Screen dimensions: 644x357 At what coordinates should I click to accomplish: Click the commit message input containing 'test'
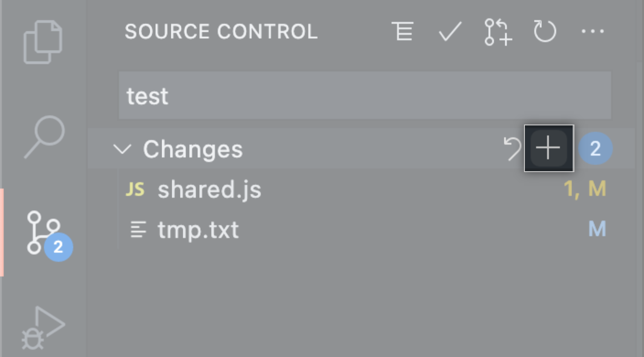click(x=365, y=95)
